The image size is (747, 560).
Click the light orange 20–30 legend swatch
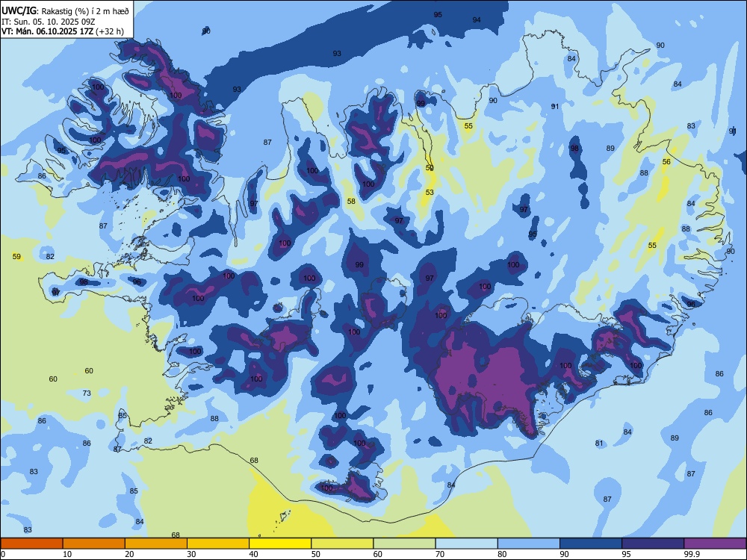156,544
